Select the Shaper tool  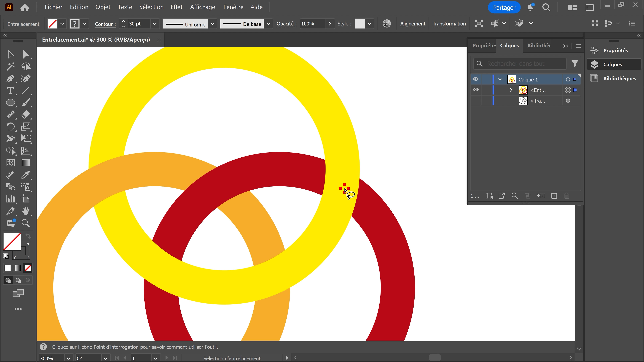click(11, 115)
